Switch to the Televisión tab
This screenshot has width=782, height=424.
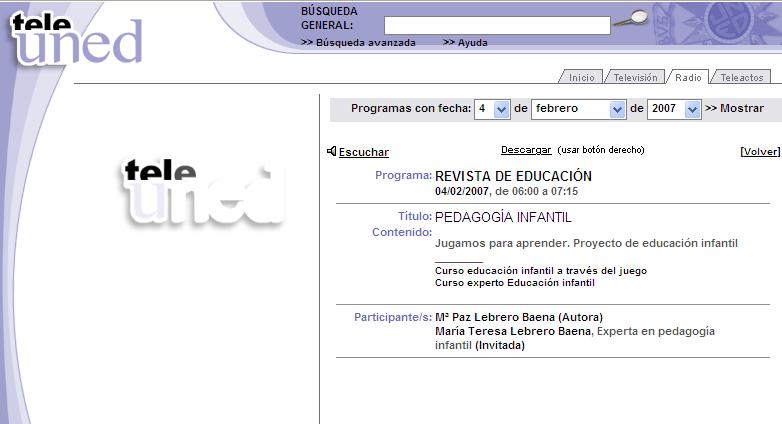point(635,77)
